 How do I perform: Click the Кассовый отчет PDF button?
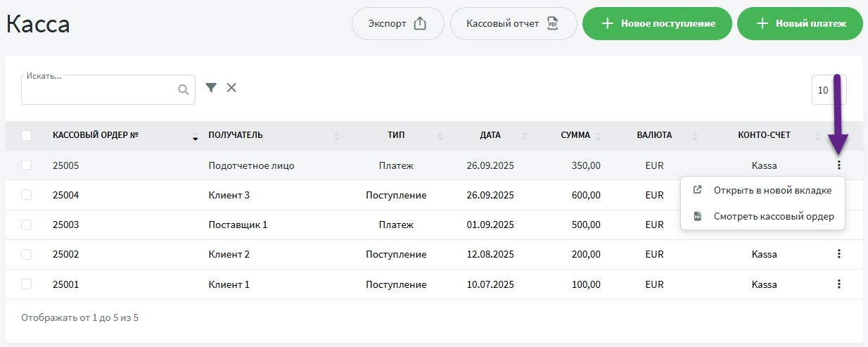point(513,24)
